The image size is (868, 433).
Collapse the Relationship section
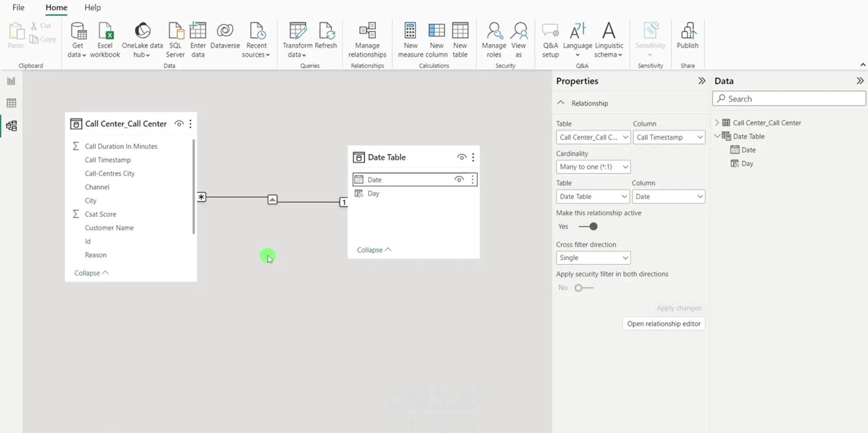(x=561, y=103)
